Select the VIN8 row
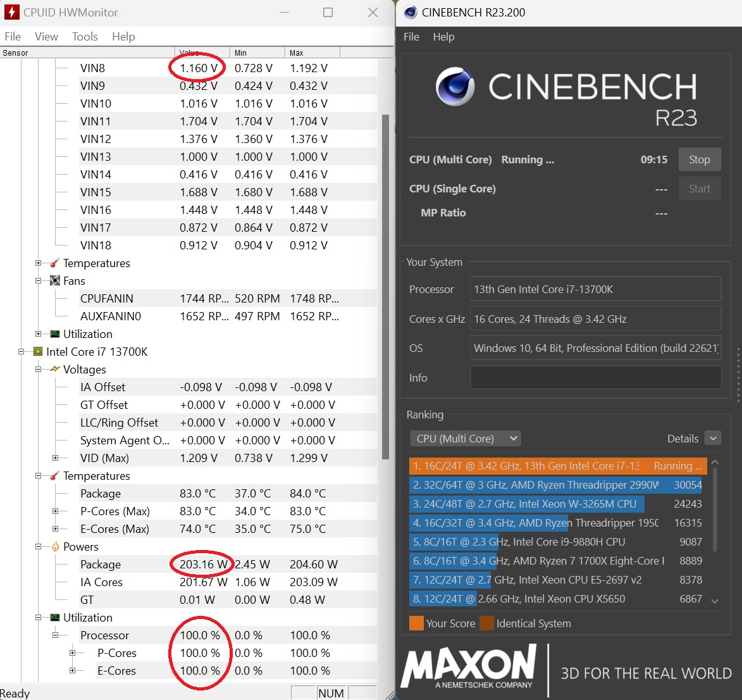 228,68
